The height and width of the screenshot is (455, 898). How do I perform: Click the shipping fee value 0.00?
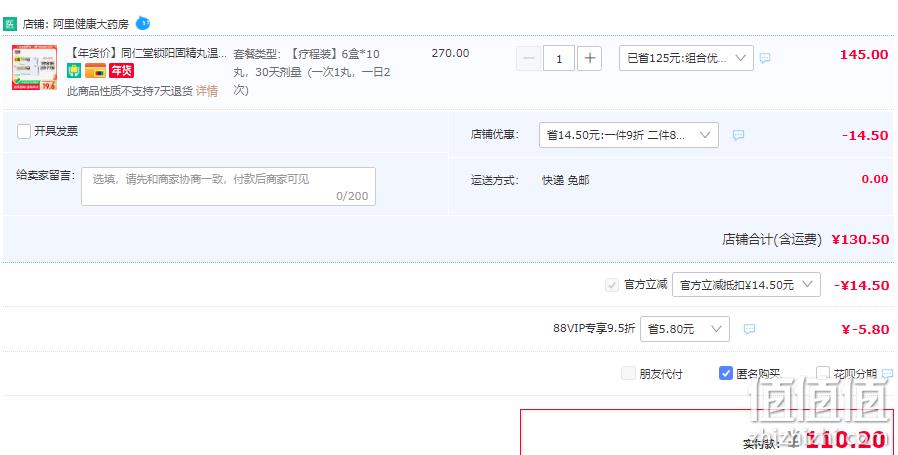click(x=875, y=179)
